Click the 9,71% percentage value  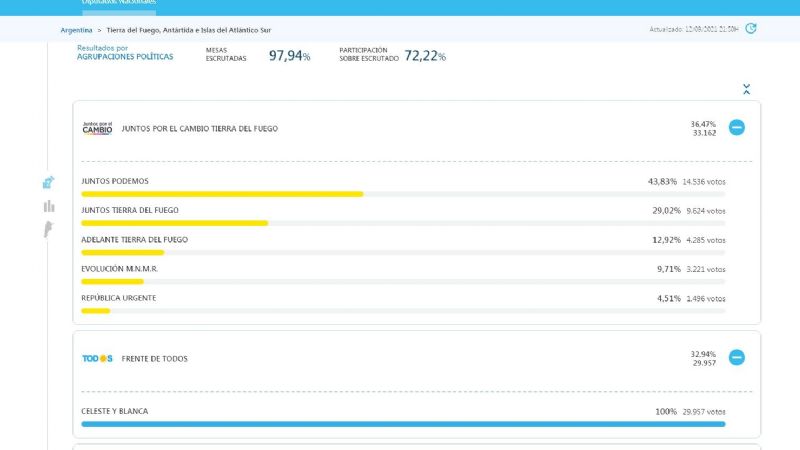(x=669, y=269)
